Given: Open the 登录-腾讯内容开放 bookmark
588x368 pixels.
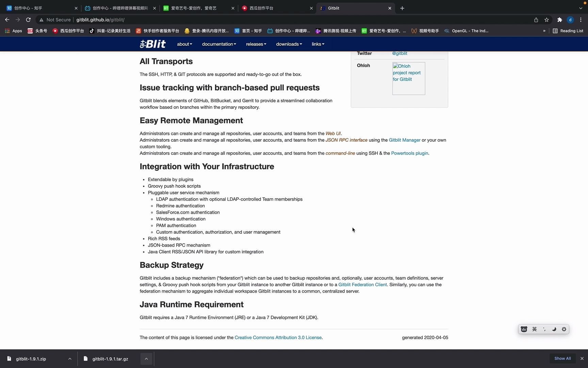Looking at the screenshot, I should tap(206, 31).
